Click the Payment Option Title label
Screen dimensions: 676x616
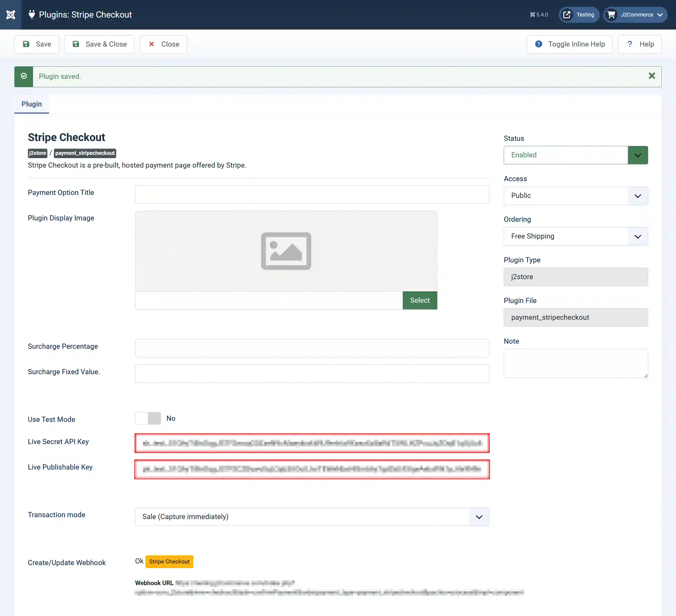(x=61, y=193)
